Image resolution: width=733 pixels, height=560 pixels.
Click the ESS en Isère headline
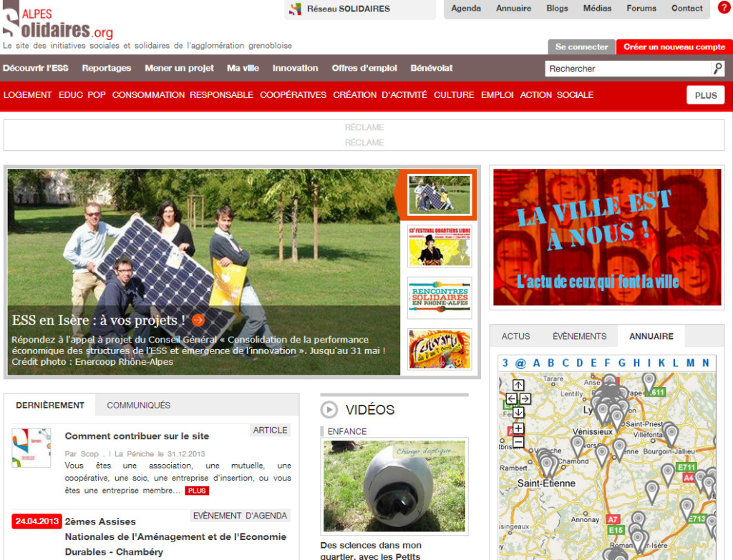(x=98, y=320)
